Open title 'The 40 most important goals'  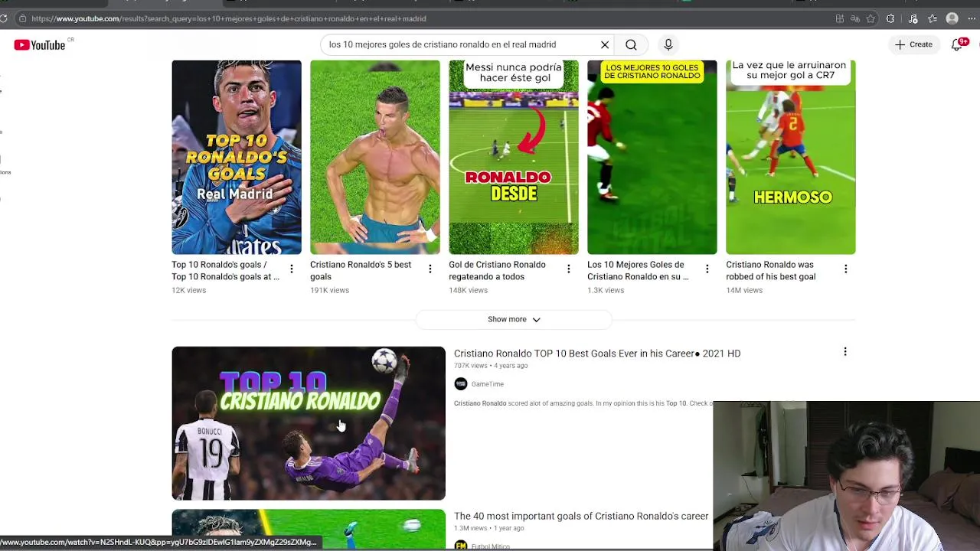[x=581, y=517]
